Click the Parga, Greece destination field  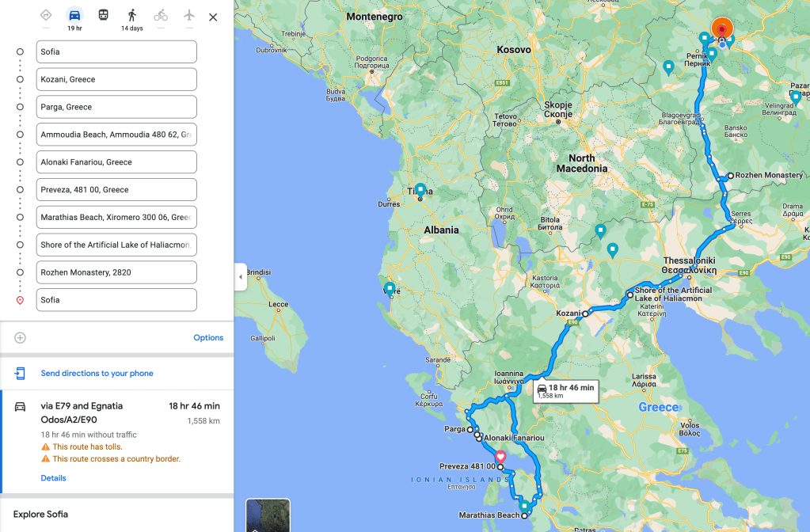click(x=116, y=107)
